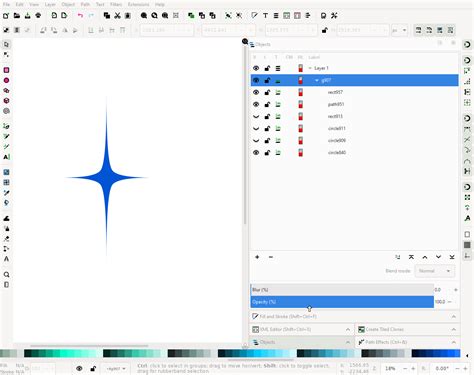
Task: Select the Spiral tool
Action: (6, 111)
